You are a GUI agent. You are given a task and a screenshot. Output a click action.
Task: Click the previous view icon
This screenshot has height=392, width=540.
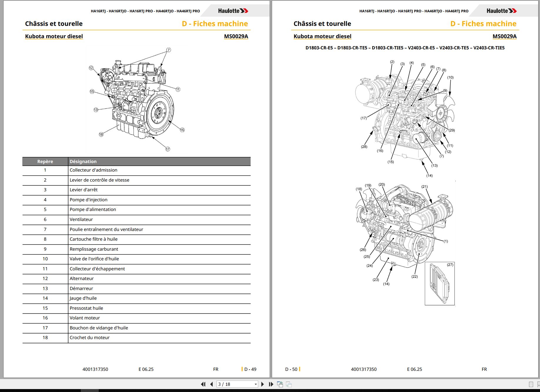click(x=280, y=384)
